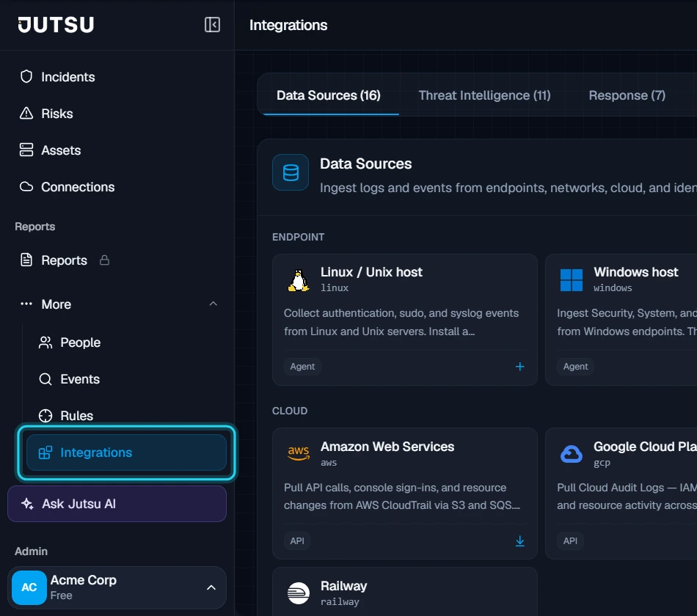Open the Acme Corp Free account switcher
Screen dimensions: 697x616
coord(117,587)
